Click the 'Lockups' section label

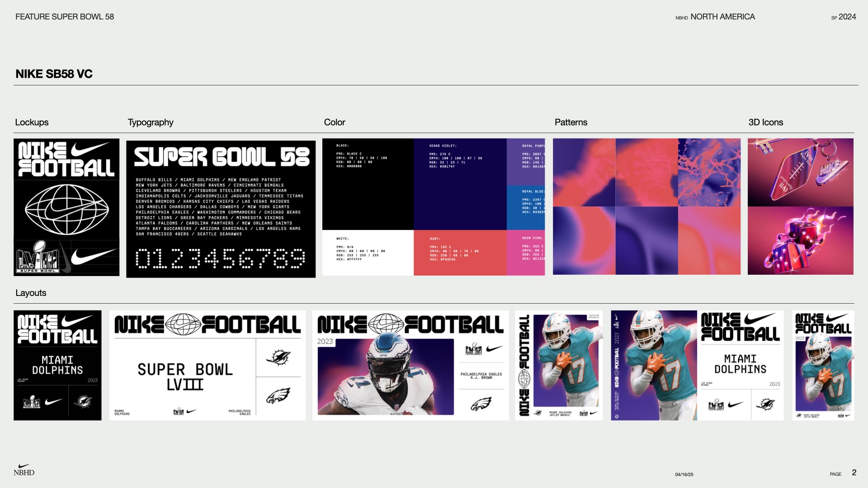coord(32,122)
